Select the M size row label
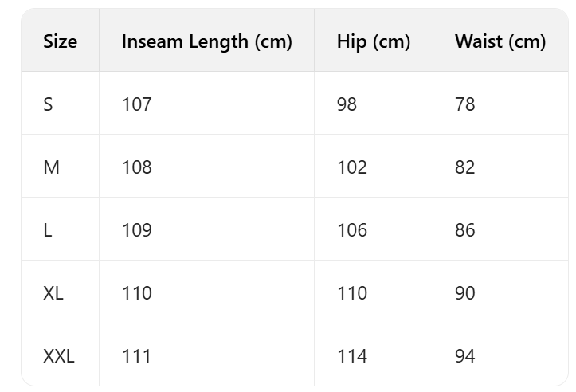The width and height of the screenshot is (576, 392). [51, 167]
